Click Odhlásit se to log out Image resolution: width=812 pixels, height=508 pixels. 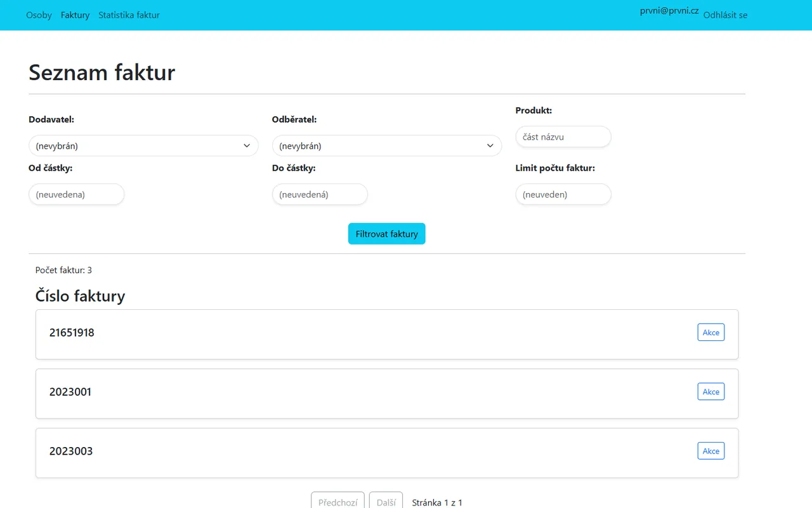[725, 15]
